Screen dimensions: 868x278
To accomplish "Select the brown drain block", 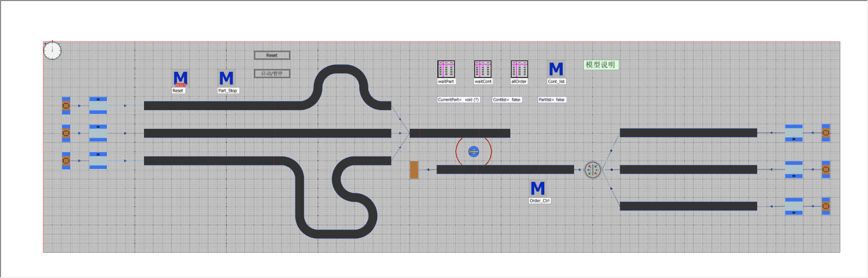I will tap(414, 170).
